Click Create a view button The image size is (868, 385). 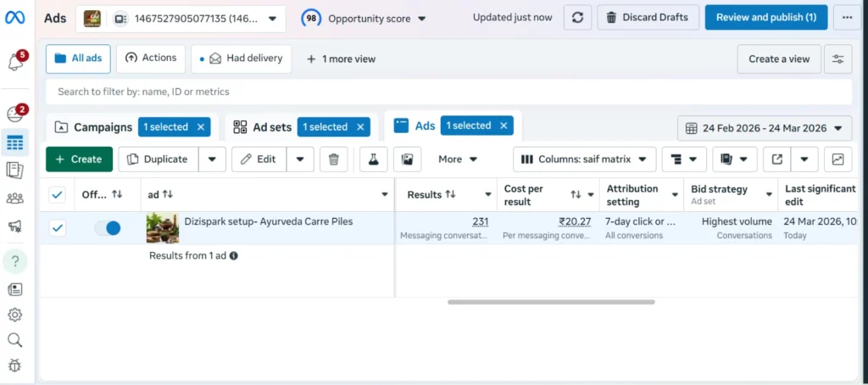point(779,59)
